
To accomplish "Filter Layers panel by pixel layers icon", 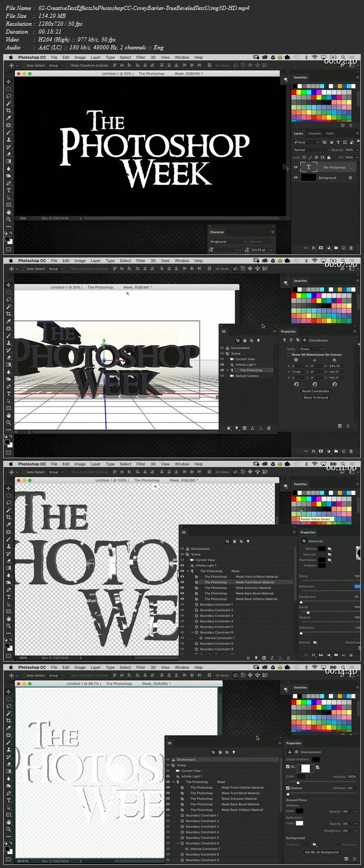I will 325,142.
